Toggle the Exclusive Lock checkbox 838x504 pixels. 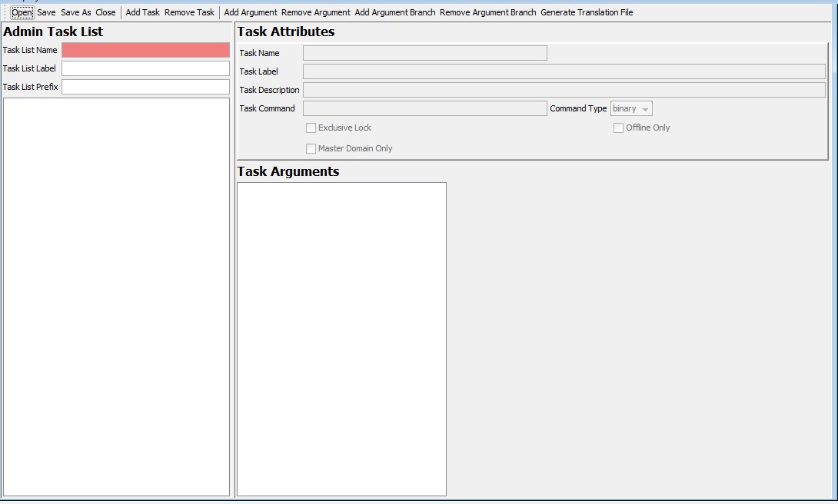tap(311, 128)
